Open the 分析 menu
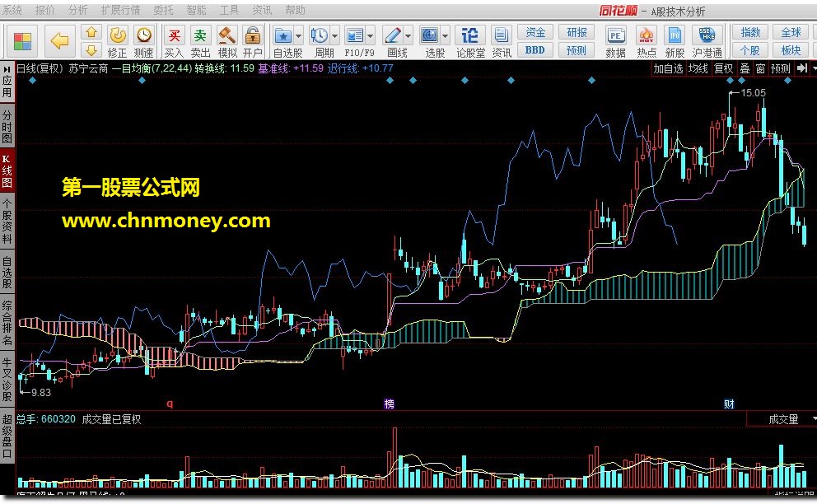 coord(77,10)
